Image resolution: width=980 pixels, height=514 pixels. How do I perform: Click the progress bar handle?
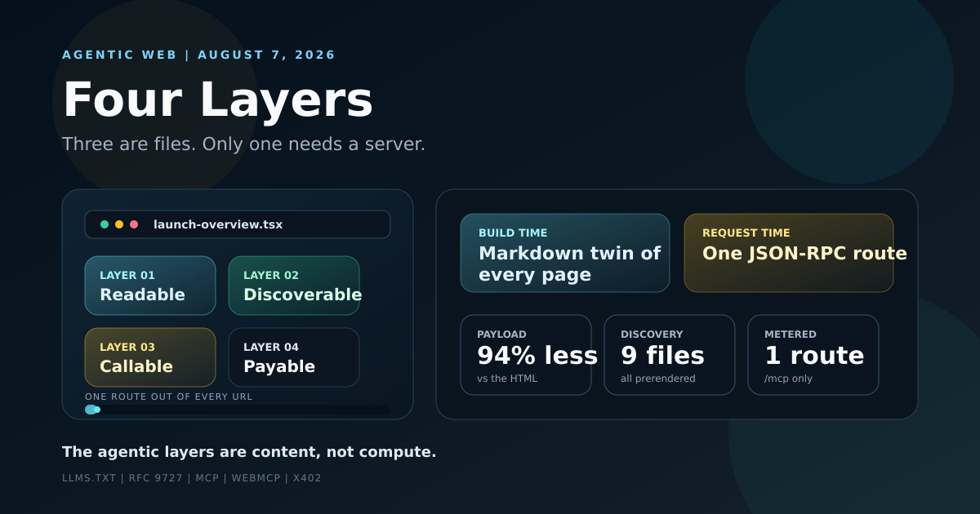(x=96, y=410)
